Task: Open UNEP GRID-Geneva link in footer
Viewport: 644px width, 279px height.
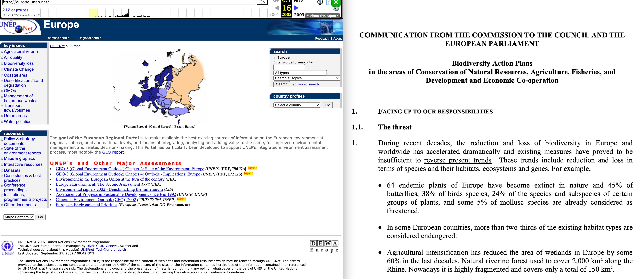Action: pyautogui.click(x=102, y=246)
